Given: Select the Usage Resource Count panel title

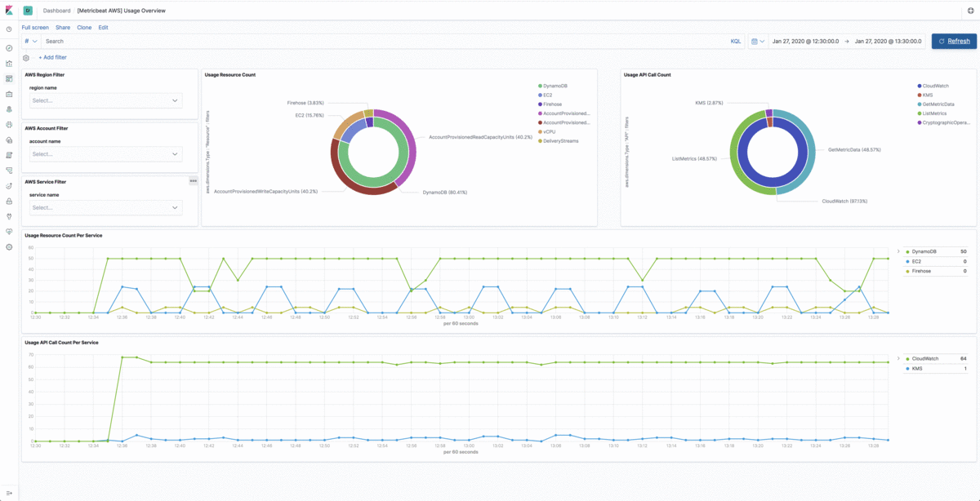Looking at the screenshot, I should (x=230, y=75).
